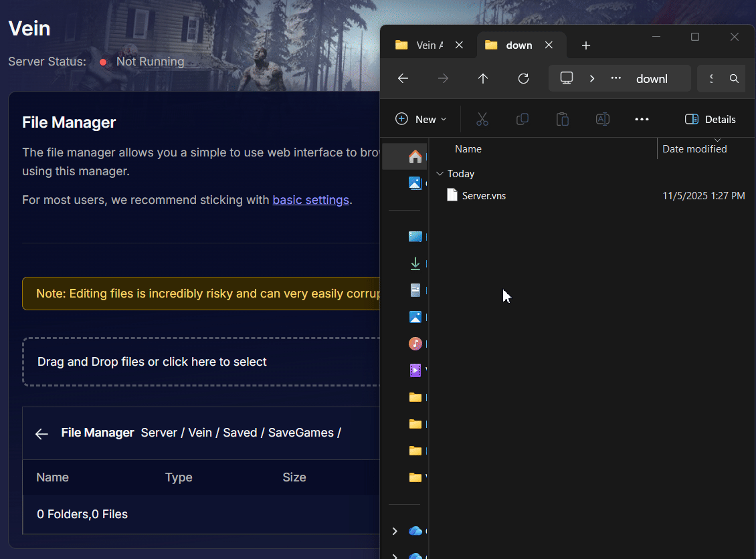
Task: Add a new Explorer tab
Action: pos(586,45)
